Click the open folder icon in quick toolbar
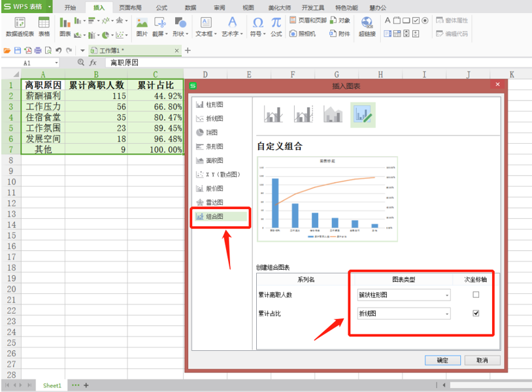Viewport: 532px width, 392px height. 7,50
